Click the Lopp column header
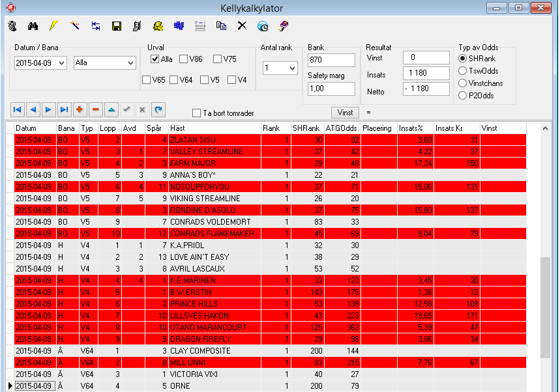The width and height of the screenshot is (560, 392). (110, 128)
